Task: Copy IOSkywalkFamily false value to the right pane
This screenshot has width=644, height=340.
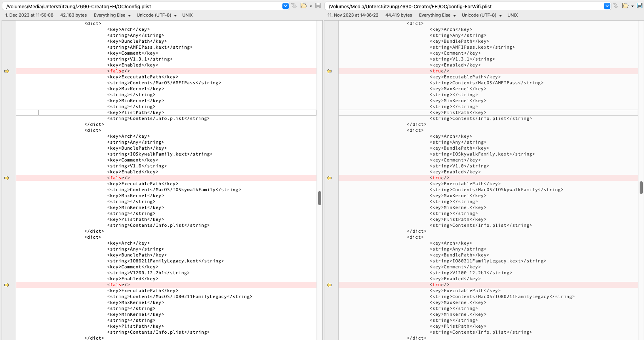Action: coord(7,178)
